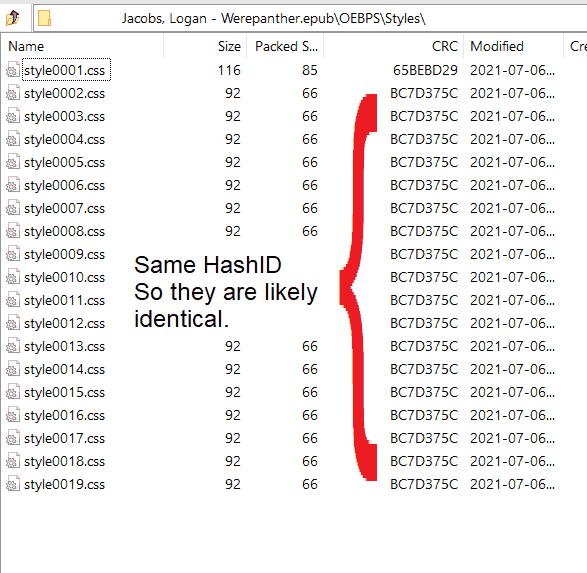Screen dimensions: 587x573
Task: Select file name style0018.css
Action: coord(64,461)
